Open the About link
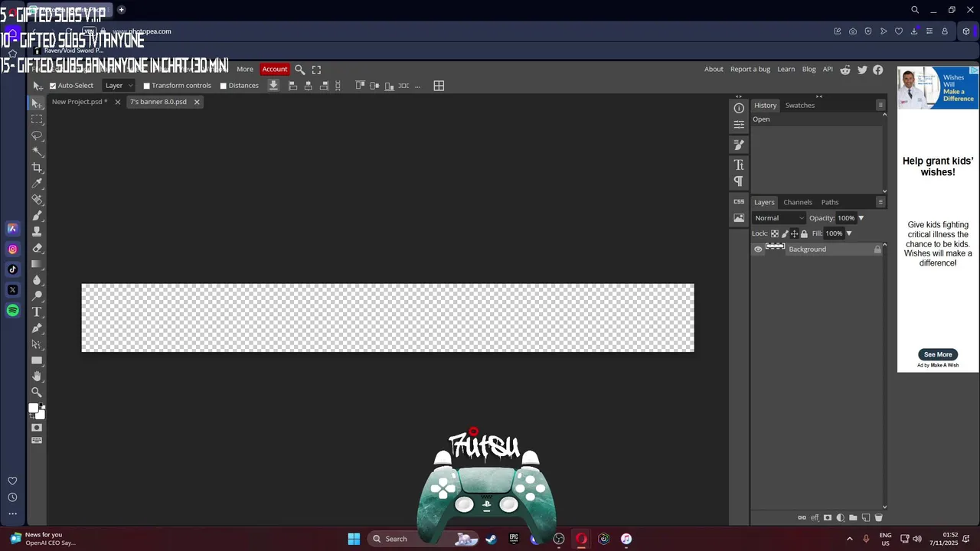The height and width of the screenshot is (551, 980). pos(714,69)
